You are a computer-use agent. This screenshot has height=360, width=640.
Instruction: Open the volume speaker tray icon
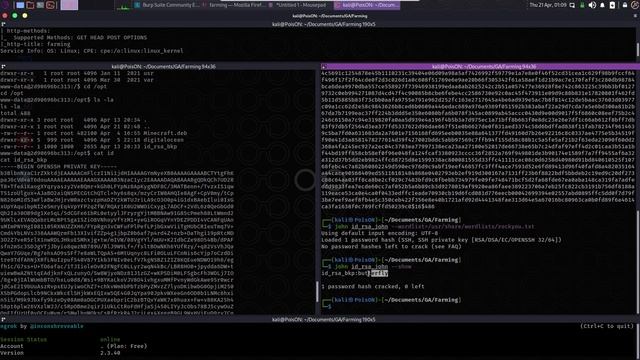pyautogui.click(x=592, y=5)
